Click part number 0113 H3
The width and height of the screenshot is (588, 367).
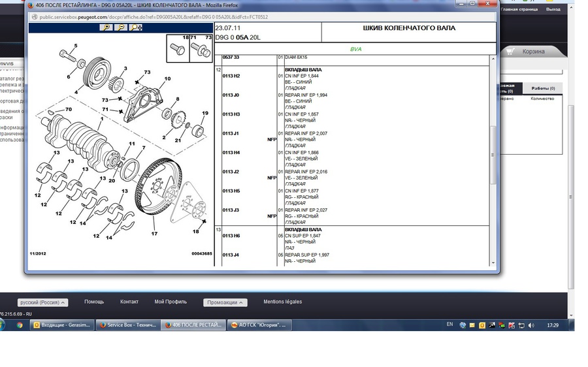coord(231,114)
